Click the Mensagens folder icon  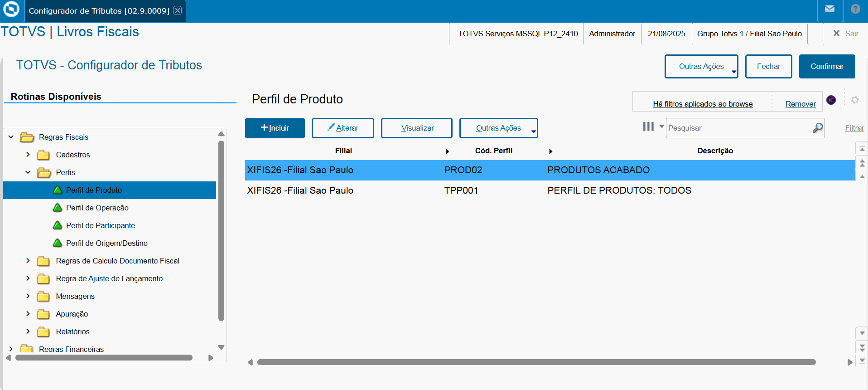[x=43, y=296]
